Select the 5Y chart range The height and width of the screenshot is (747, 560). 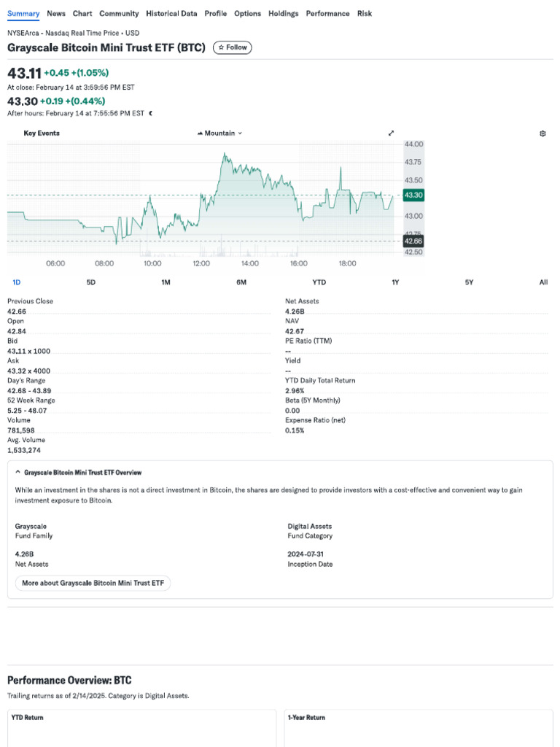pyautogui.click(x=469, y=282)
